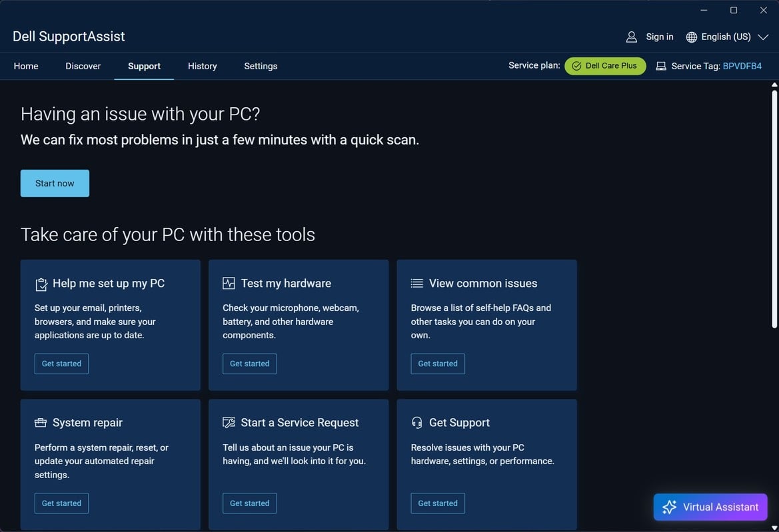Click the form icon on Start a Service Request
The width and height of the screenshot is (779, 532).
pos(229,422)
